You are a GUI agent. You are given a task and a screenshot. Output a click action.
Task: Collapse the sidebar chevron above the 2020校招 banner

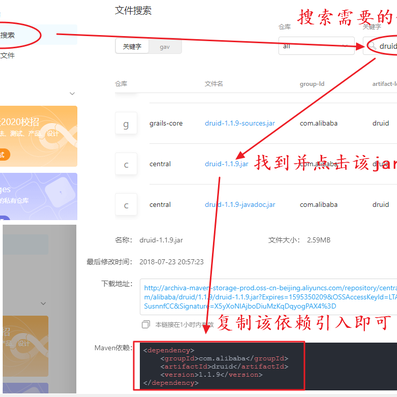[72, 94]
